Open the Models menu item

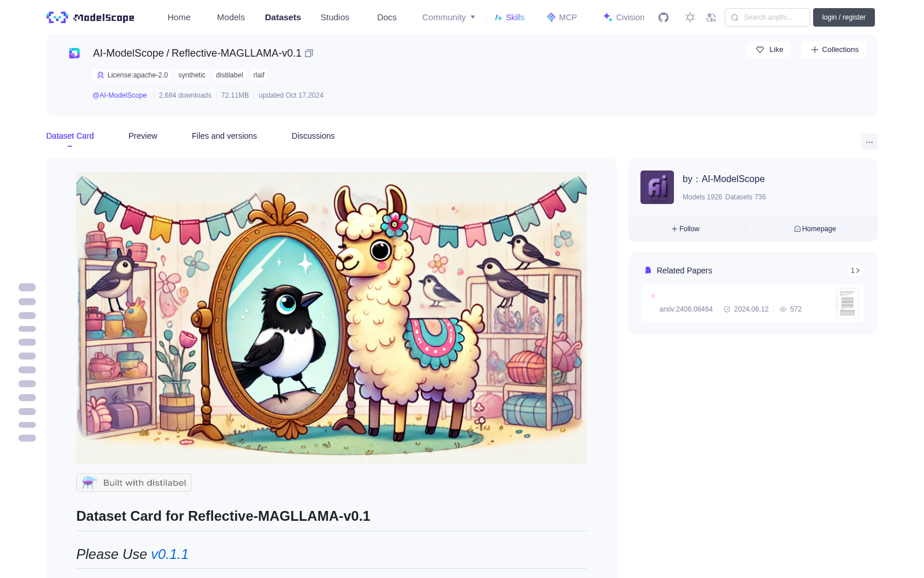click(x=231, y=17)
